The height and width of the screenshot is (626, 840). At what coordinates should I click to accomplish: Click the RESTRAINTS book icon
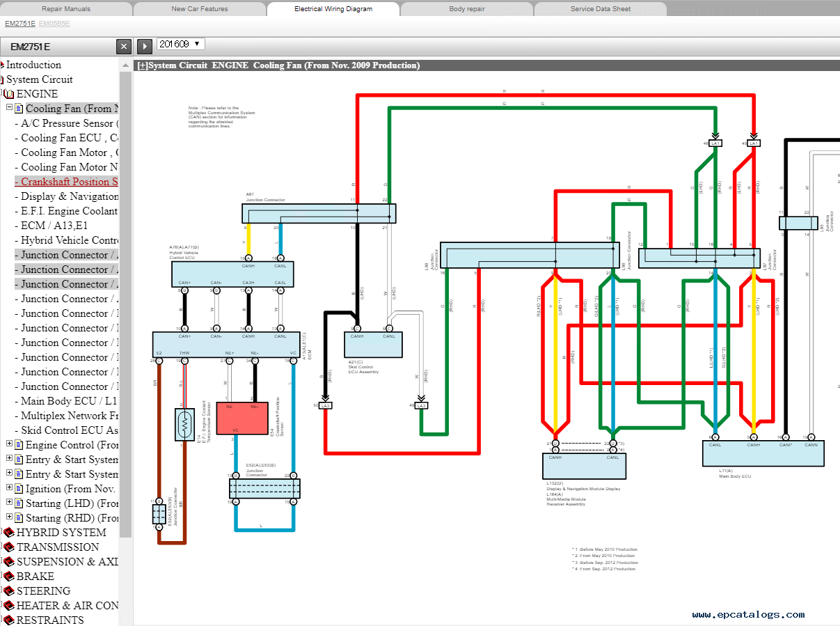coord(9,620)
